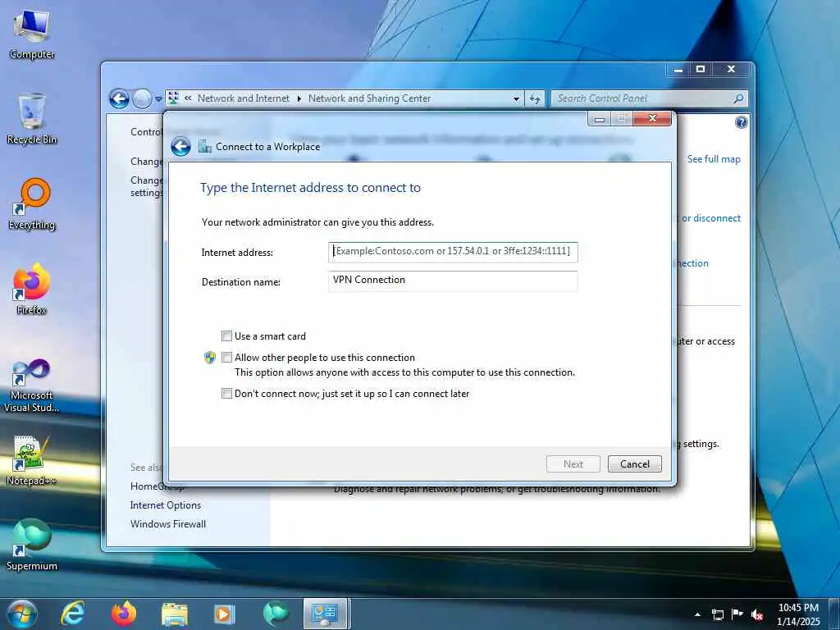Click the network tray icon
The width and height of the screenshot is (840, 630).
click(717, 614)
